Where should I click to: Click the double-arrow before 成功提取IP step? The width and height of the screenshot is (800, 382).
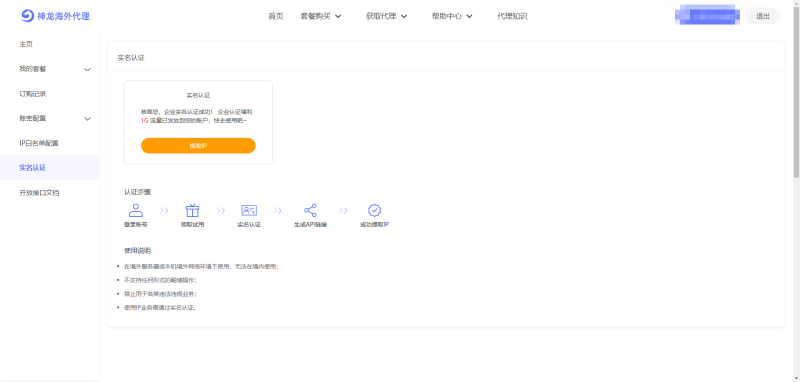click(x=343, y=210)
